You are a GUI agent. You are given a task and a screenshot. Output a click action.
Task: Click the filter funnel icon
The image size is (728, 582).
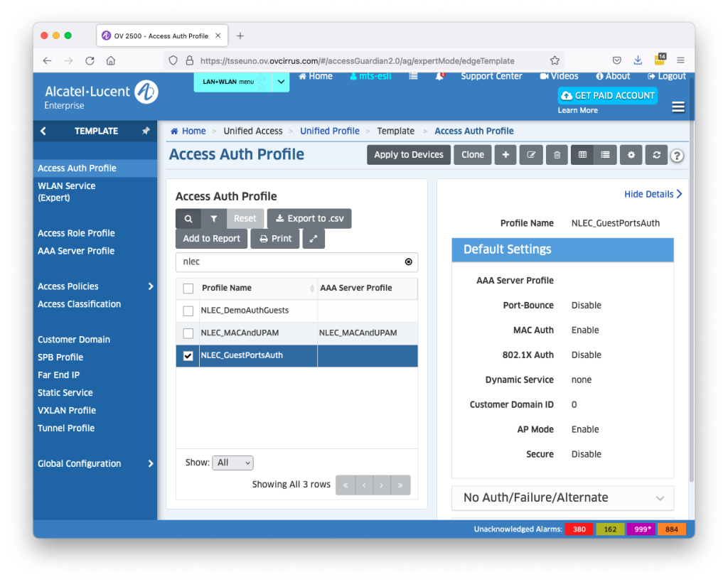213,219
